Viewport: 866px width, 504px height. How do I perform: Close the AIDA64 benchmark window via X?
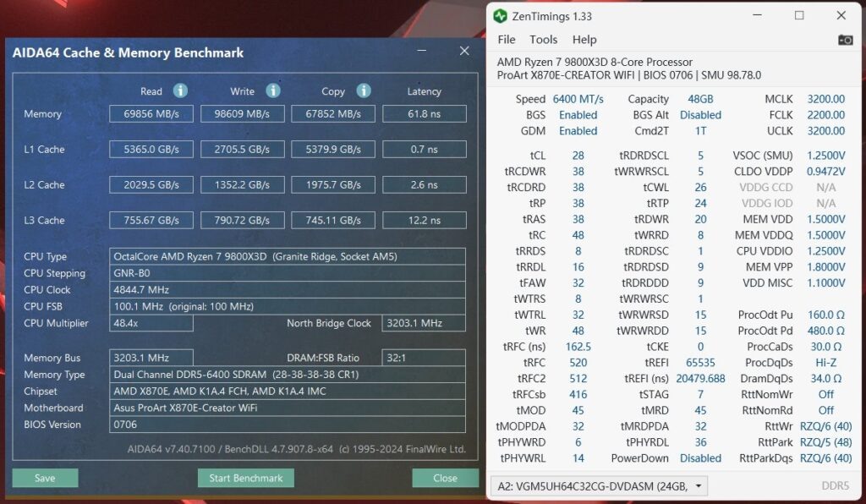point(464,51)
